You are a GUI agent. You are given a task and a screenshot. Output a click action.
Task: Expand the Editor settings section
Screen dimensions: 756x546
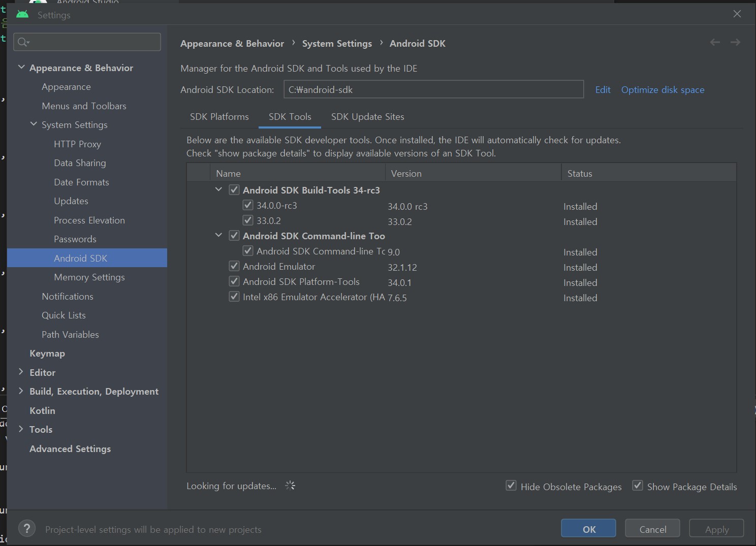tap(21, 372)
